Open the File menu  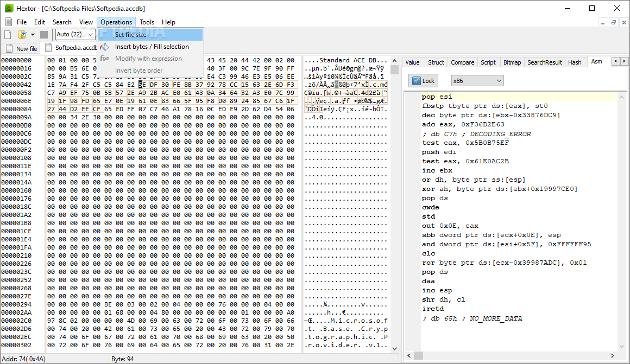pyautogui.click(x=22, y=22)
